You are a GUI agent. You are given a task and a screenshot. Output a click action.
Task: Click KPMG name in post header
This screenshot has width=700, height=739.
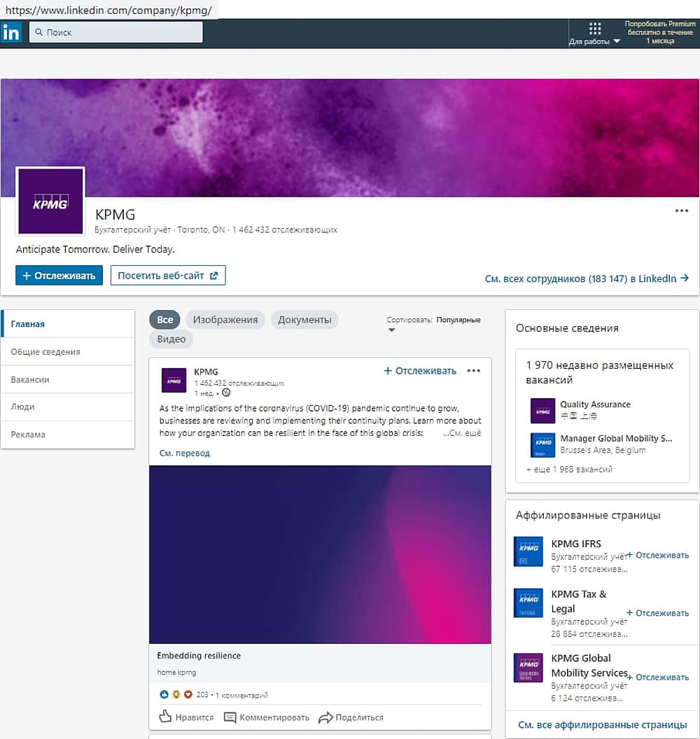coord(206,372)
